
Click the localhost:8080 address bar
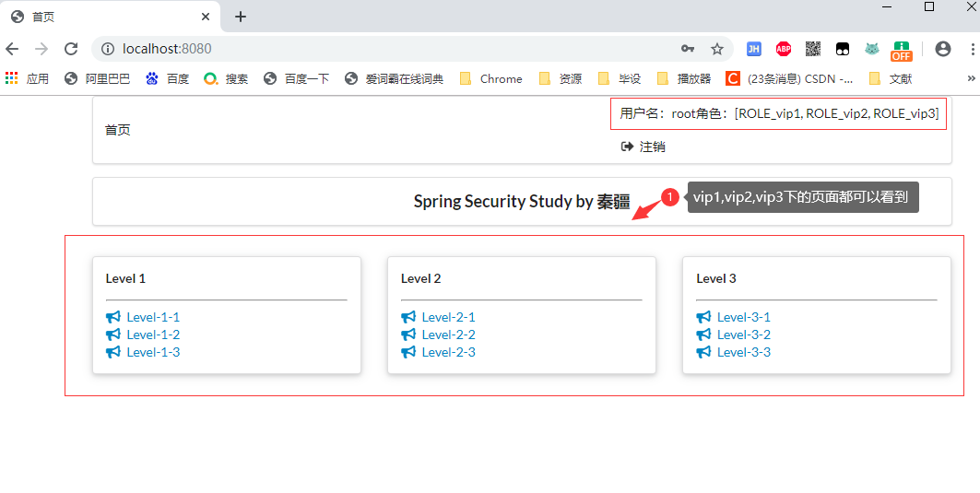pyautogui.click(x=369, y=49)
